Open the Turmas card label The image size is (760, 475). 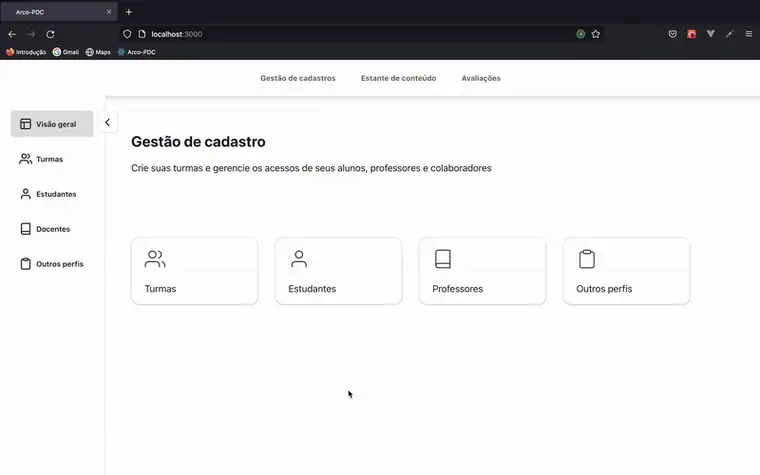(160, 289)
